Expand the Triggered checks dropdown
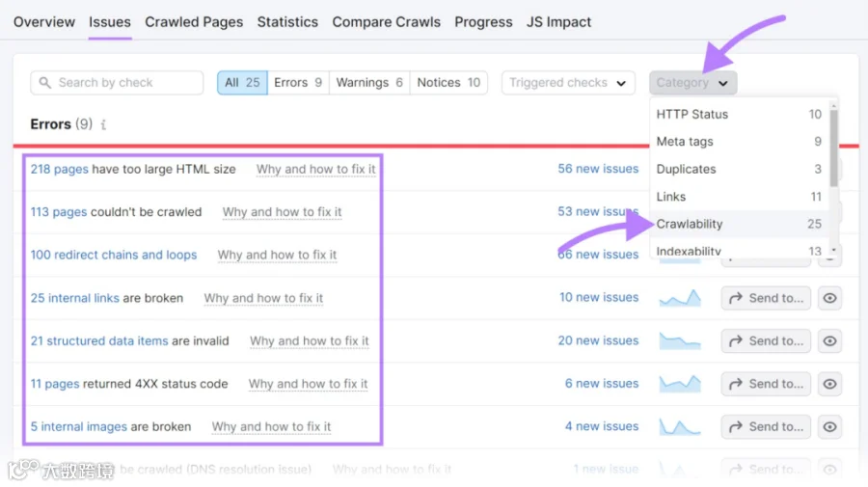This screenshot has width=868, height=487. click(x=568, y=83)
